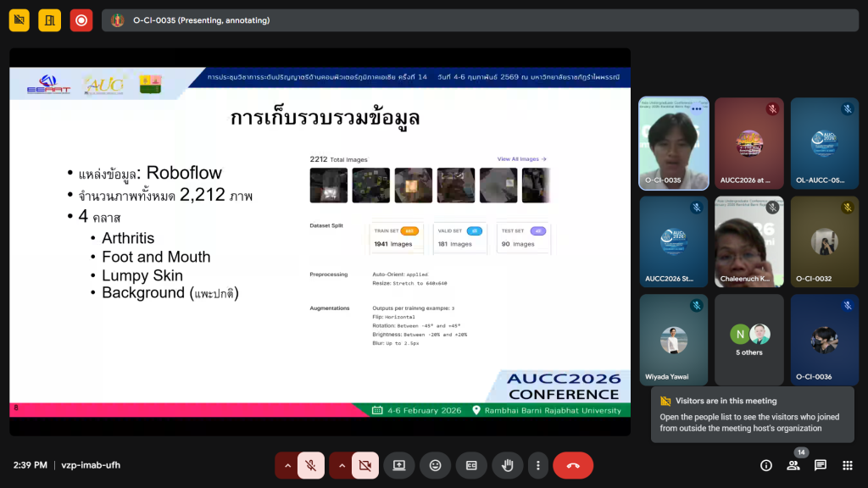Click the share screen icon
868x488 pixels.
pyautogui.click(x=398, y=465)
